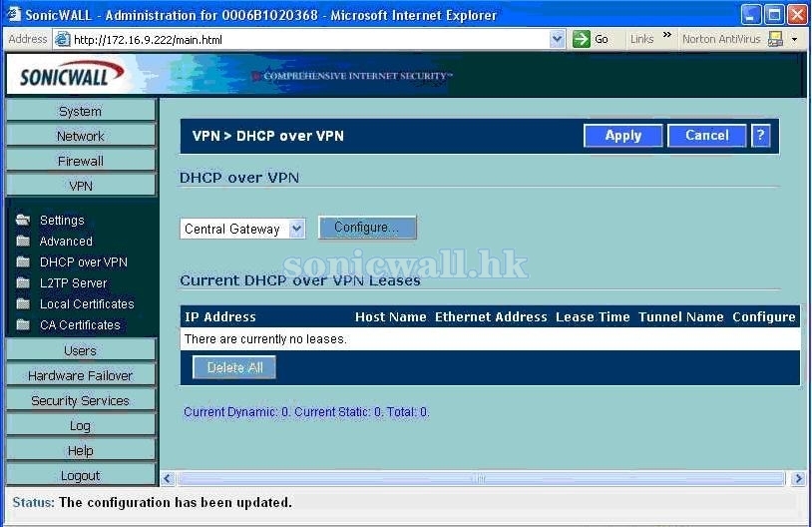
Task: Open VPN Settings page
Action: [62, 221]
